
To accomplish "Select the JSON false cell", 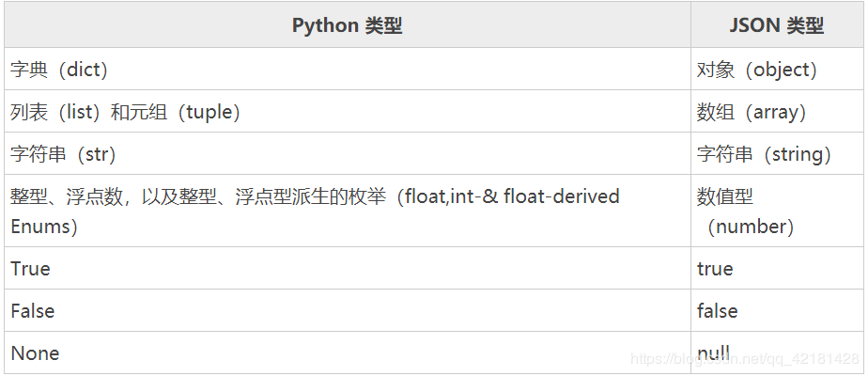I will click(777, 310).
